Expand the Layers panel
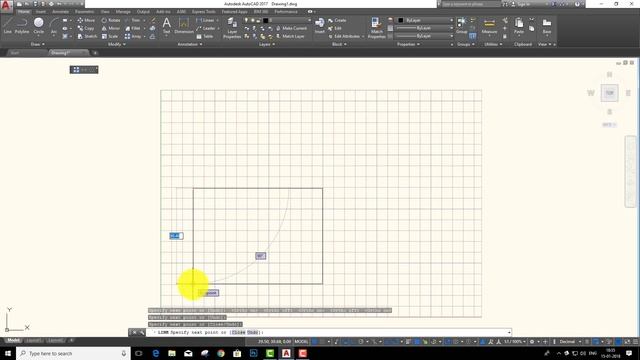This screenshot has height=360, width=640. point(267,44)
